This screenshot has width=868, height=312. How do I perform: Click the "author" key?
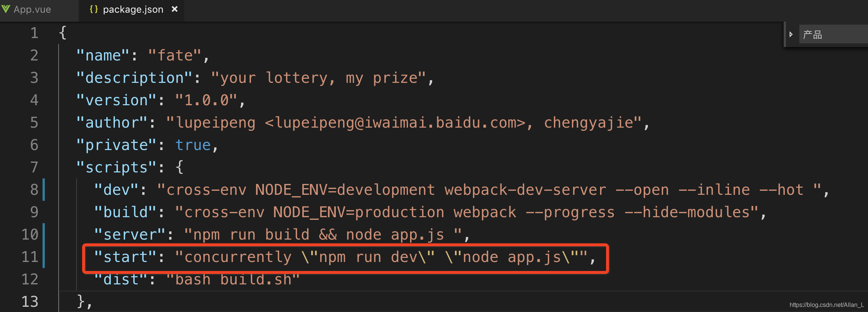[x=112, y=123]
